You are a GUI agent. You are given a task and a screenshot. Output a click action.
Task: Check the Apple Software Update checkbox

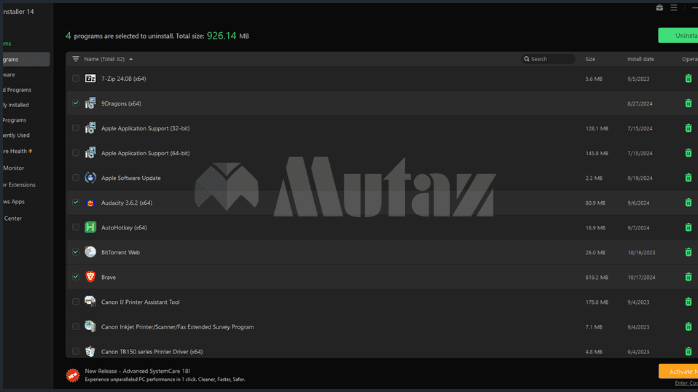coord(76,178)
